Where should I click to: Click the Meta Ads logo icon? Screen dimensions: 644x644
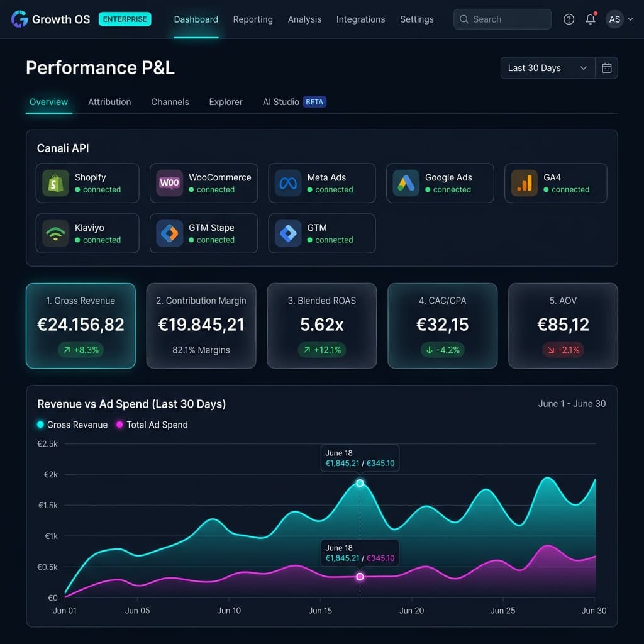tap(288, 183)
